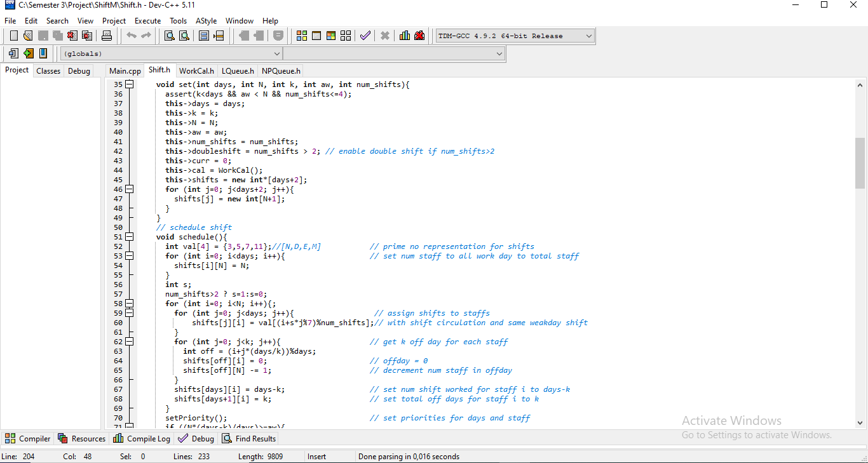The height and width of the screenshot is (463, 868).
Task: Collapse the fold at line 58
Action: point(130,304)
